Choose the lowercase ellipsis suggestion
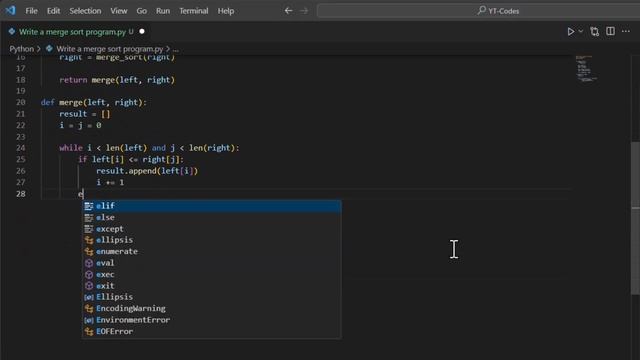Screen dimensions: 640x360 tap(211, 240)
